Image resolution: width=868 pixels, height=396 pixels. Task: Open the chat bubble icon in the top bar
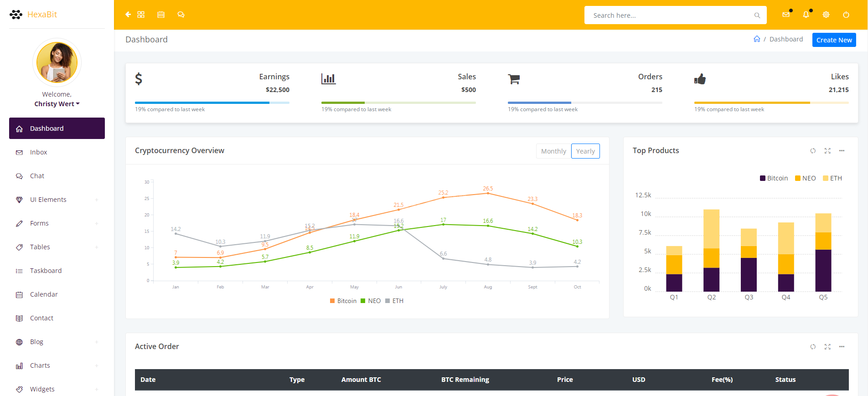(181, 15)
